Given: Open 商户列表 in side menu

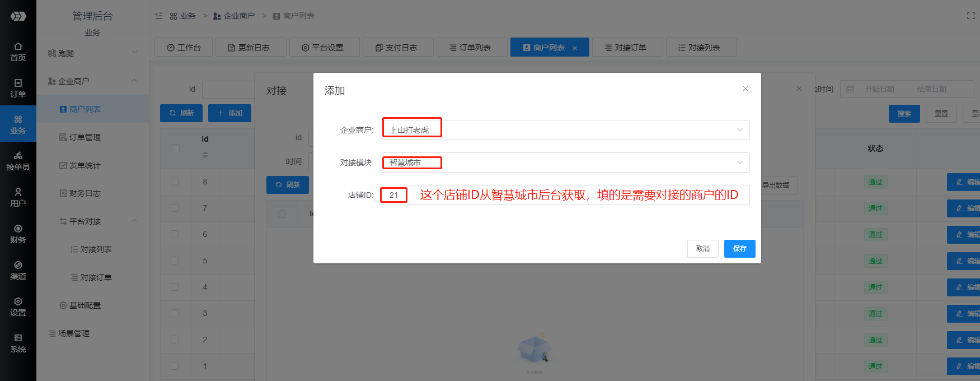Looking at the screenshot, I should pos(92,109).
